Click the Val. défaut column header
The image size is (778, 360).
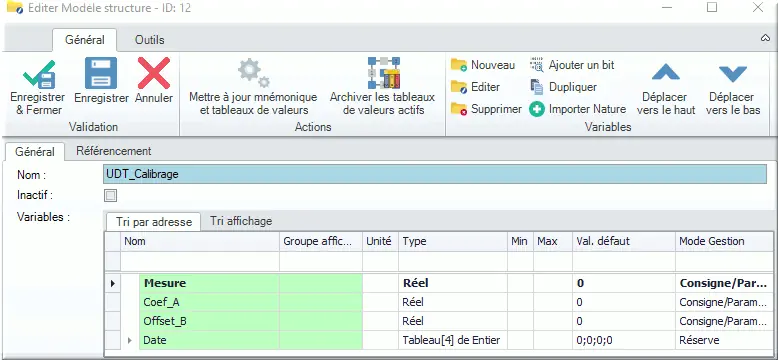pos(624,241)
